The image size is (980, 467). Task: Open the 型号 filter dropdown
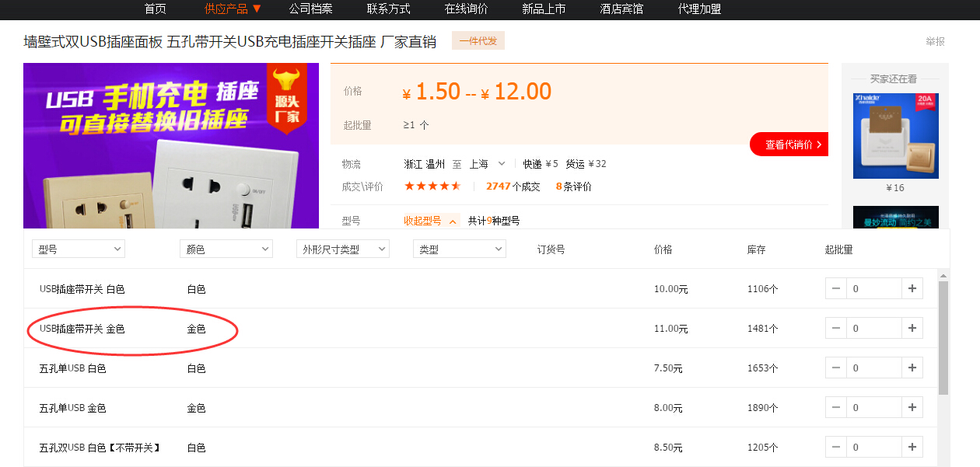(78, 249)
